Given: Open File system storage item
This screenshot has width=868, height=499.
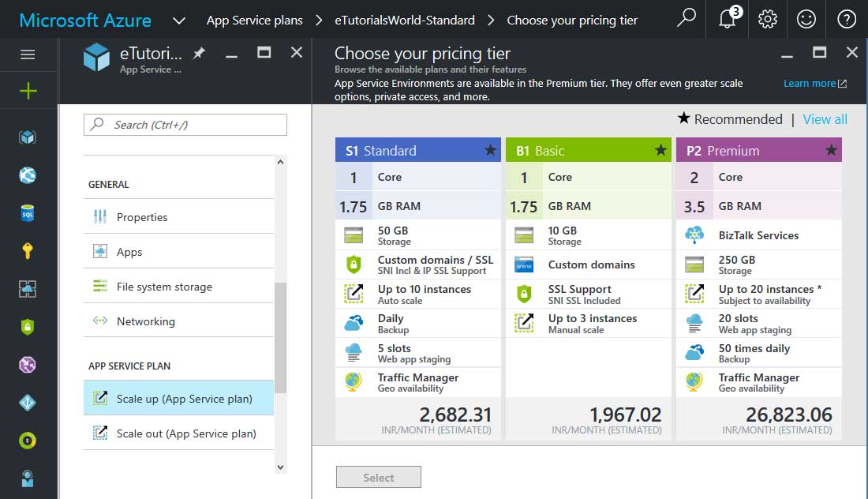Looking at the screenshot, I should click(164, 287).
